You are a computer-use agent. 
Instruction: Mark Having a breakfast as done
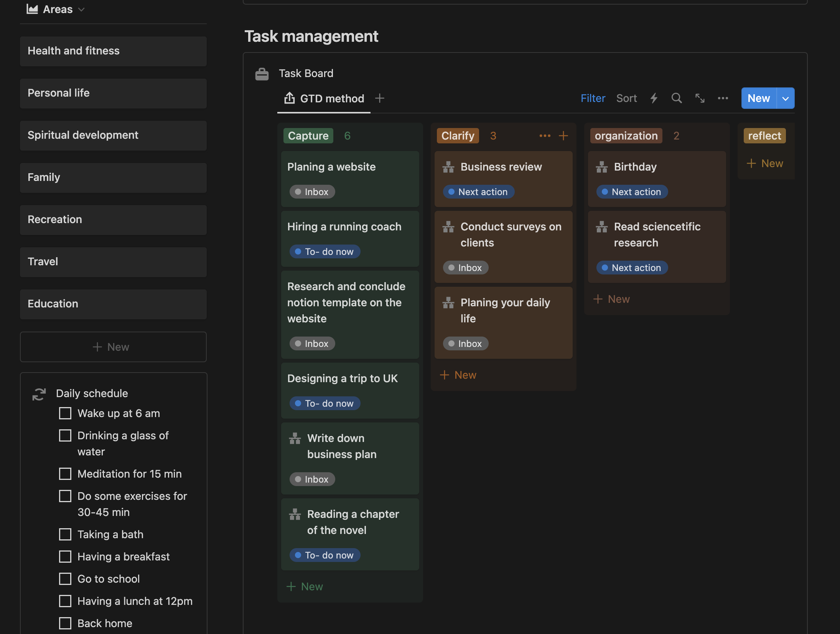(65, 557)
